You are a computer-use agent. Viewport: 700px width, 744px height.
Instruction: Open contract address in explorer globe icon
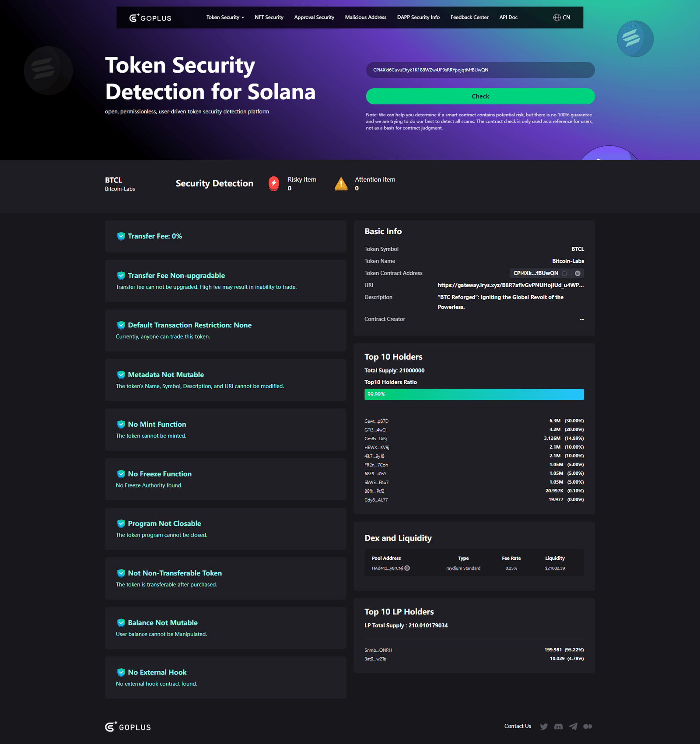tap(577, 273)
